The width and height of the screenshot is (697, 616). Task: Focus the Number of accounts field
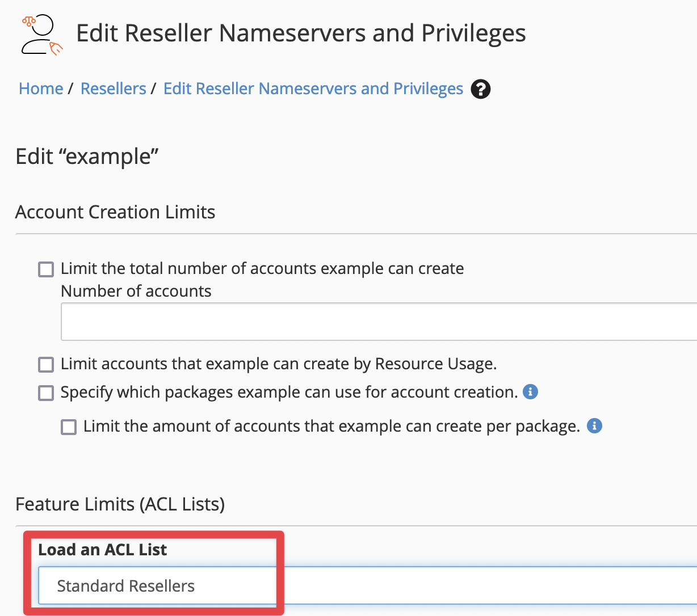coord(379,322)
